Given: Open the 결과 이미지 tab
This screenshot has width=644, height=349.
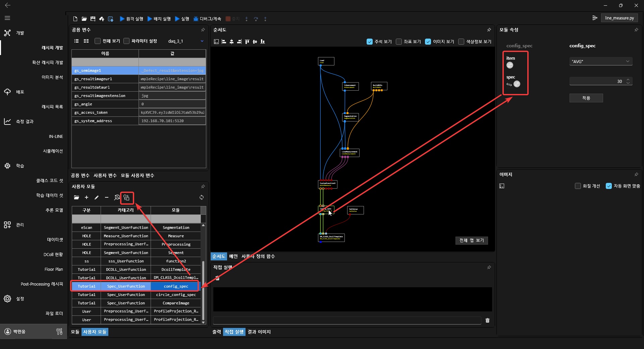Looking at the screenshot, I should pos(259,332).
